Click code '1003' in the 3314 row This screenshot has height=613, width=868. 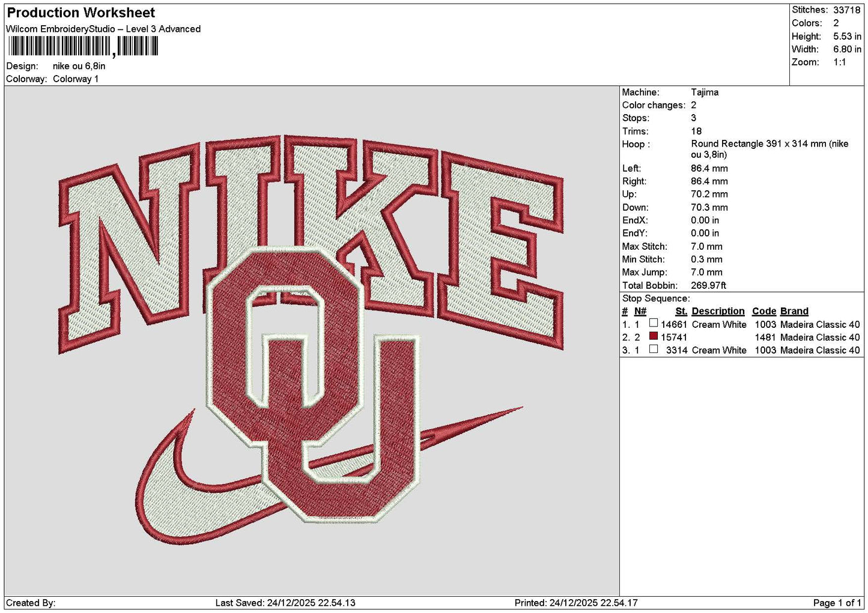(765, 350)
